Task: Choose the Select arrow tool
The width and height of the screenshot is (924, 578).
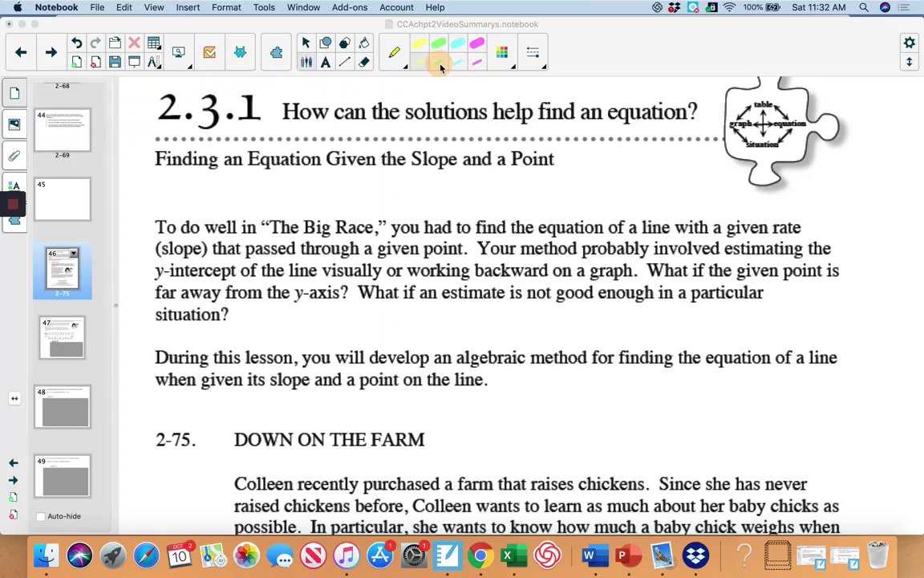Action: (306, 43)
